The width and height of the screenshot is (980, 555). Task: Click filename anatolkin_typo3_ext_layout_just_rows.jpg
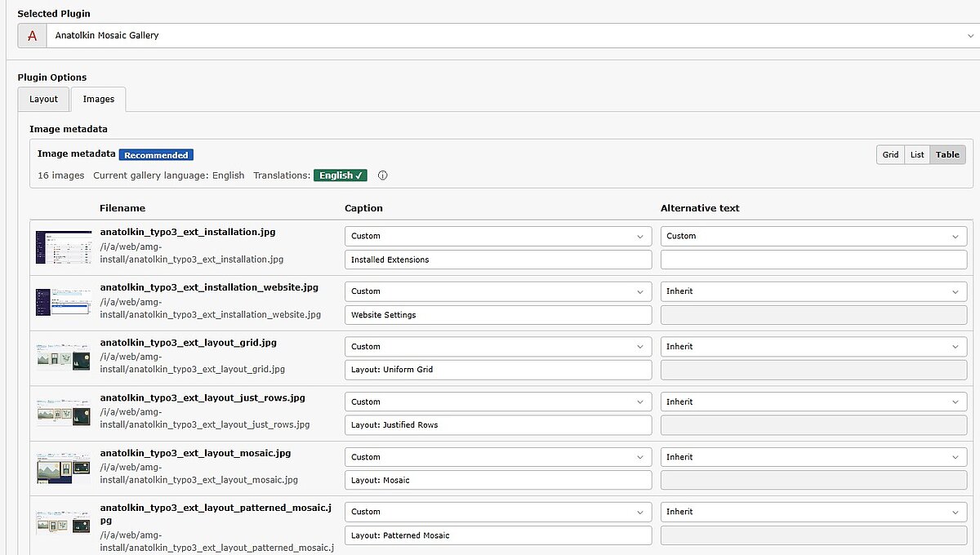click(x=203, y=398)
